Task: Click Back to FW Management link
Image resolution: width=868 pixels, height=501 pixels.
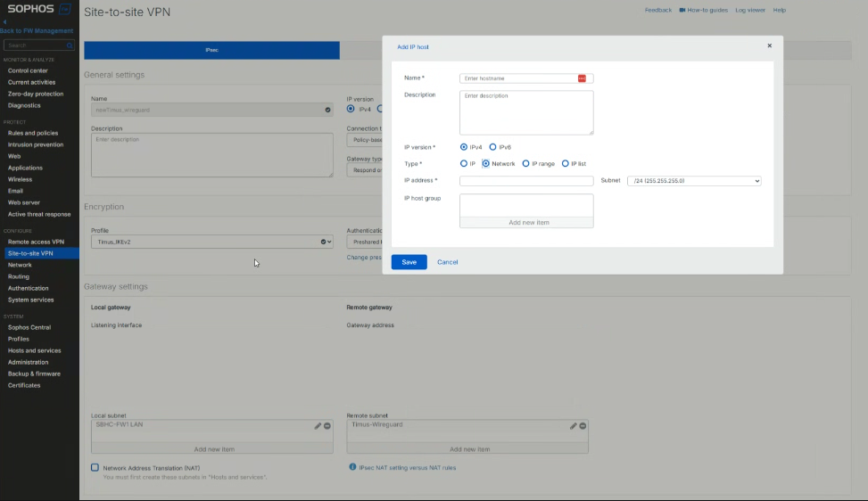Action: pyautogui.click(x=37, y=31)
